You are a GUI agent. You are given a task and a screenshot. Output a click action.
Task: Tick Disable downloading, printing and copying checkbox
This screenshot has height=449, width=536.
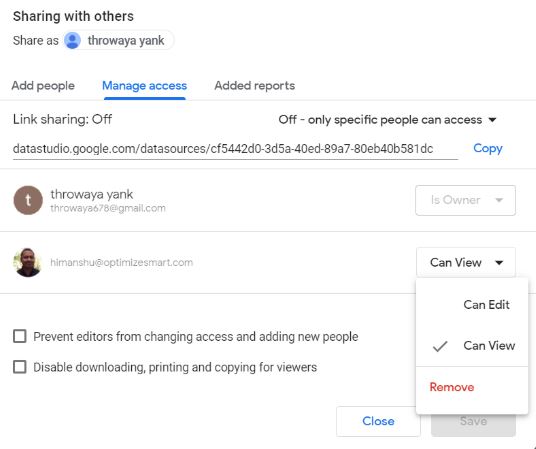click(x=19, y=367)
